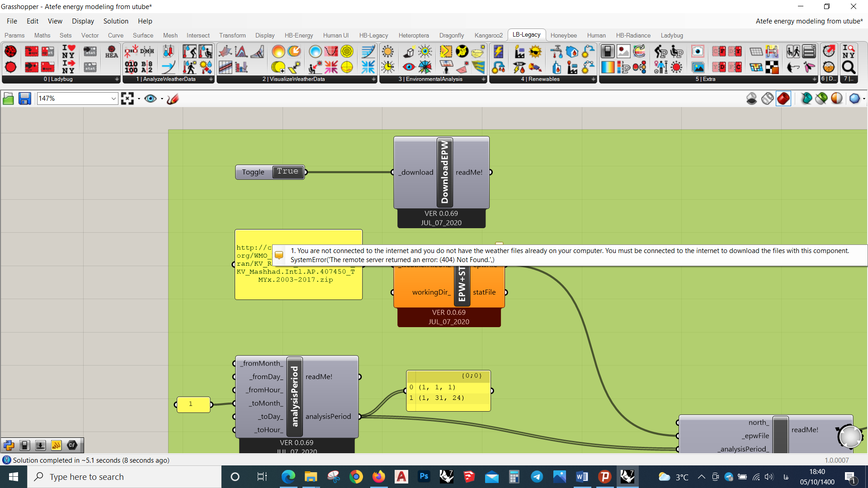Activate the red sketch pen tool

(173, 99)
